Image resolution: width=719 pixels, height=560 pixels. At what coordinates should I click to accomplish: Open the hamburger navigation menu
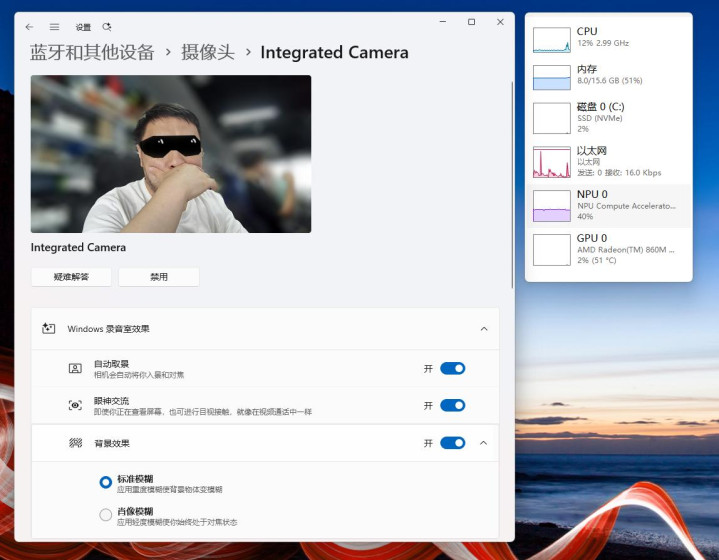click(x=54, y=27)
